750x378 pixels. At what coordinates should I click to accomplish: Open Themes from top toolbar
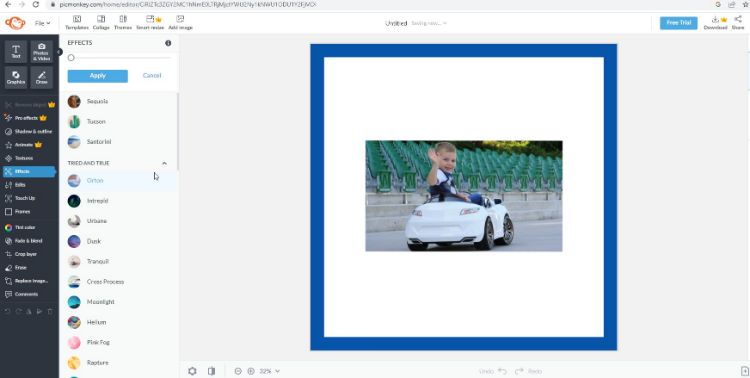pyautogui.click(x=123, y=22)
